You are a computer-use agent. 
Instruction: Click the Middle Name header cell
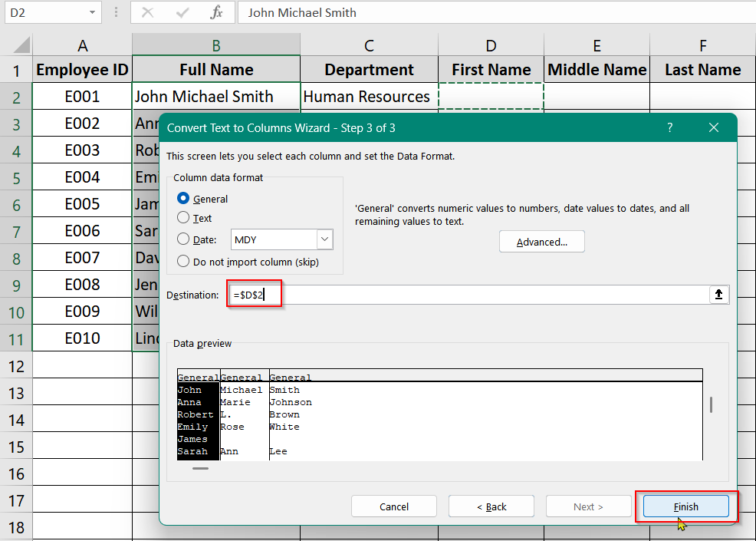pyautogui.click(x=597, y=70)
